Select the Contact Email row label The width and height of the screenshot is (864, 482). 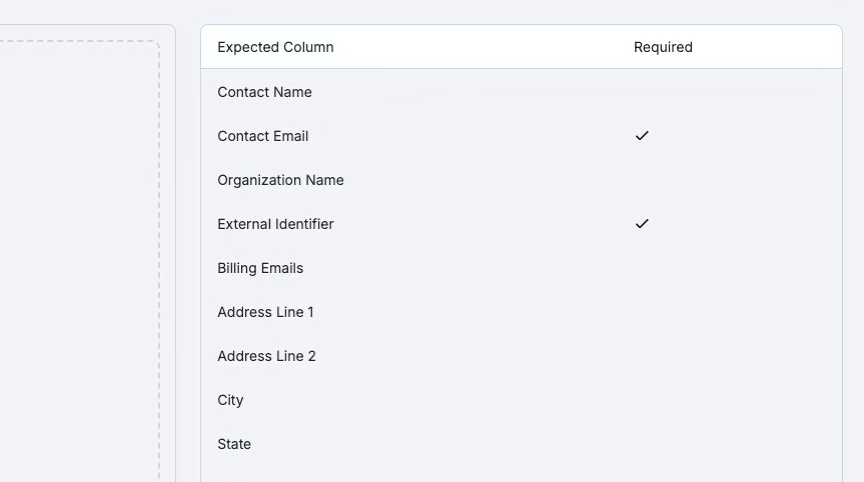(x=263, y=136)
